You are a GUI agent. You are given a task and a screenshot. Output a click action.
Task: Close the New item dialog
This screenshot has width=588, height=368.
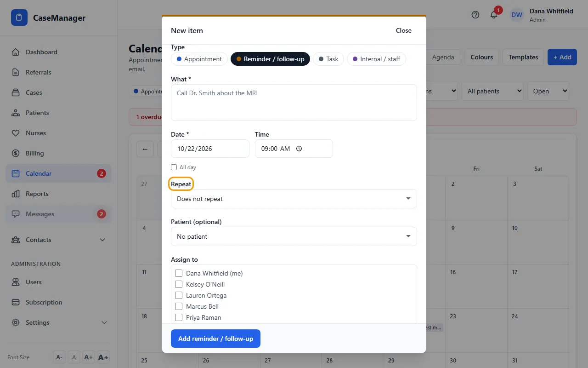pyautogui.click(x=404, y=30)
